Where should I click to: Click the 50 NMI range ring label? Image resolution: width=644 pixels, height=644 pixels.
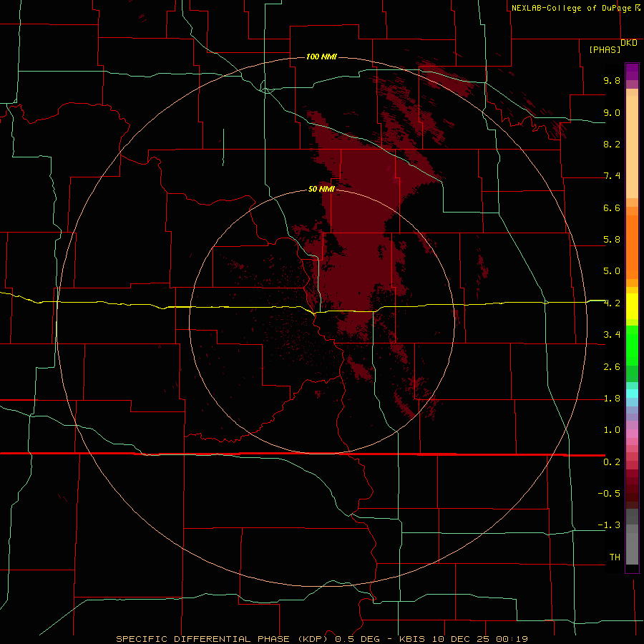tap(321, 189)
